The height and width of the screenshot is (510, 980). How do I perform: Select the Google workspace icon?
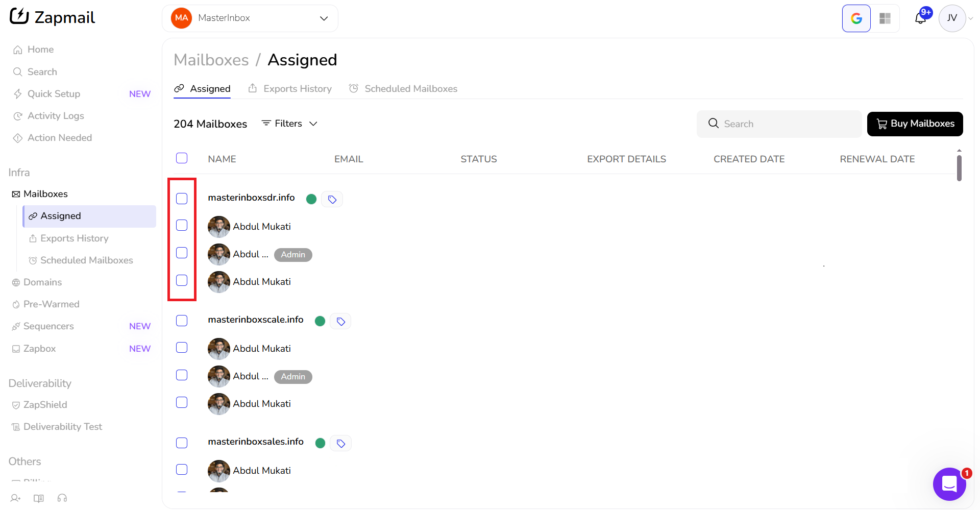[856, 18]
